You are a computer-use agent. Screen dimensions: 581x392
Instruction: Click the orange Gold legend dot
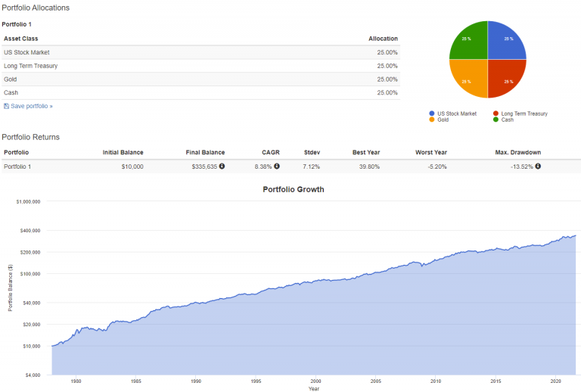[x=432, y=120]
